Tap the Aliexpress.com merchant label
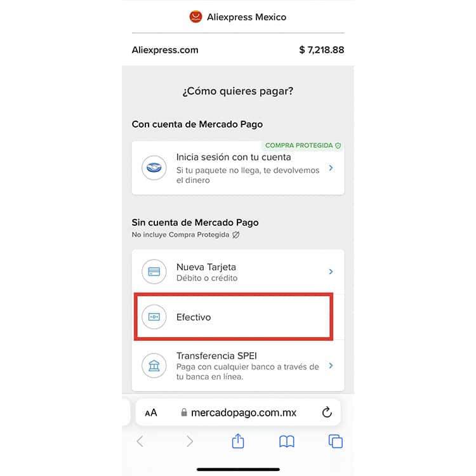 [165, 50]
